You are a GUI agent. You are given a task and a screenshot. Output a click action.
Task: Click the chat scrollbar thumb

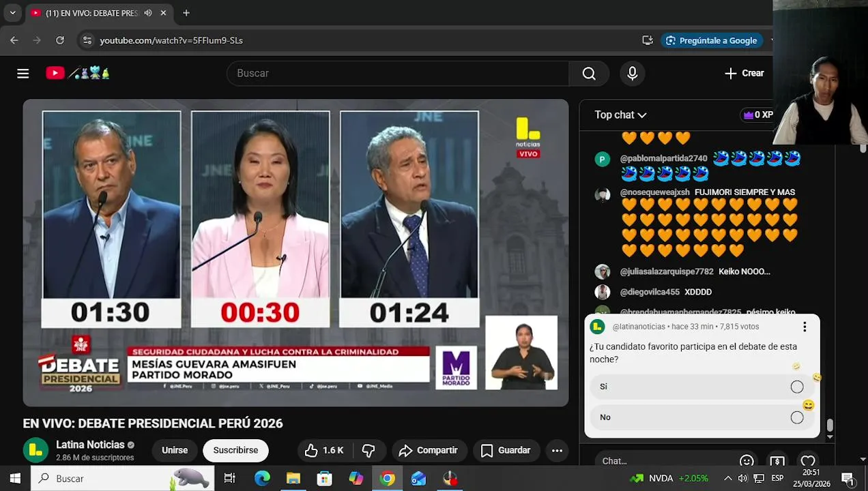[x=830, y=426]
